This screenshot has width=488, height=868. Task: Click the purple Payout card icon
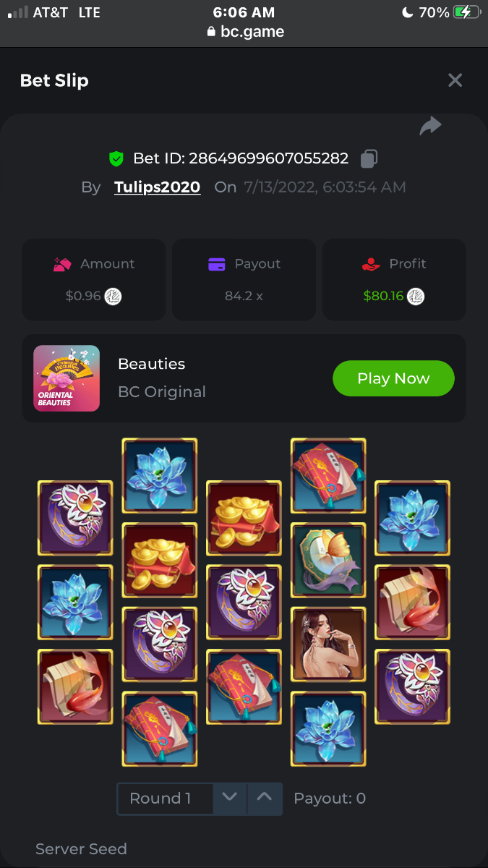click(217, 264)
